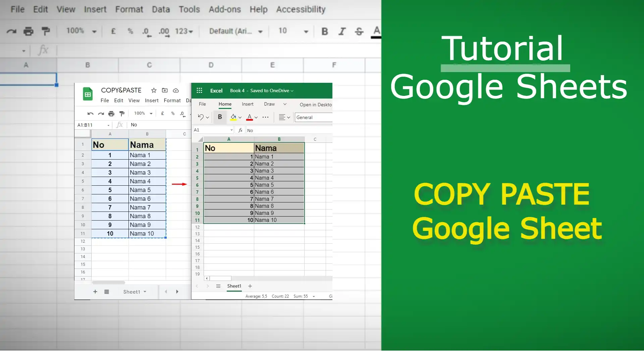The width and height of the screenshot is (644, 362).
Task: Open the 100% zoom dropdown in COPY&PASTE
Action: click(143, 113)
